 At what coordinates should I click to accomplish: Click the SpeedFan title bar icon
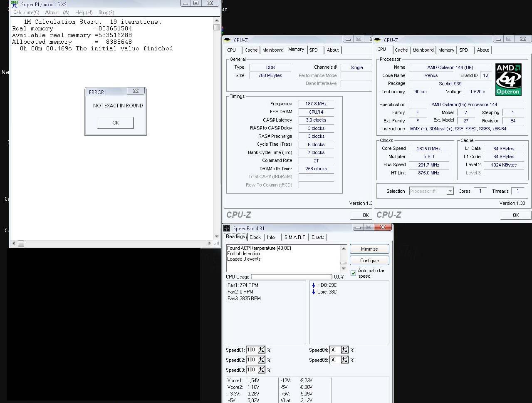tap(227, 228)
